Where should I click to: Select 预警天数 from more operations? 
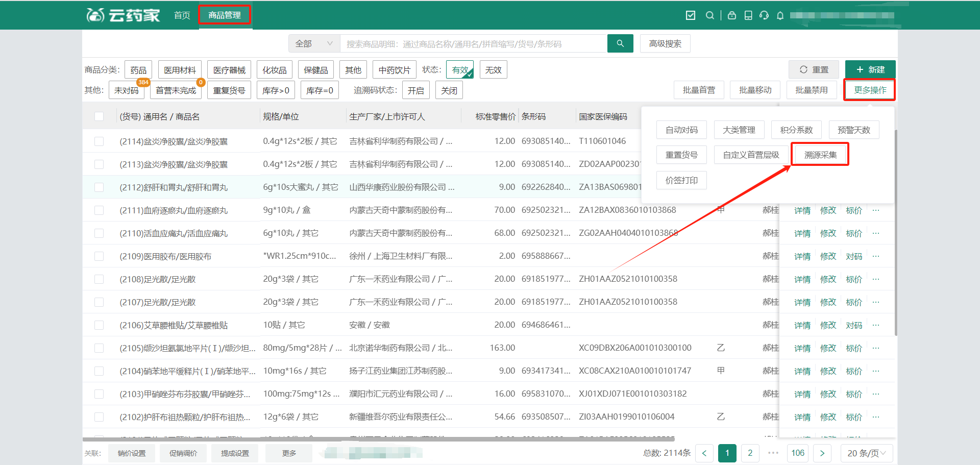click(x=853, y=130)
